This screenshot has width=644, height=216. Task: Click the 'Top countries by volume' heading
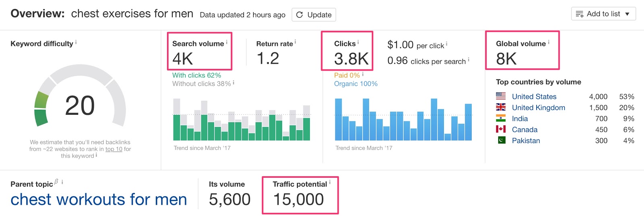tap(539, 82)
